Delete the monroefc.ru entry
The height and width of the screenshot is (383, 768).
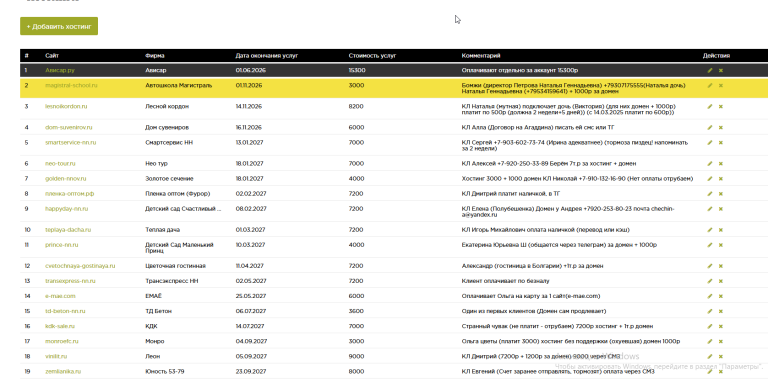720,342
